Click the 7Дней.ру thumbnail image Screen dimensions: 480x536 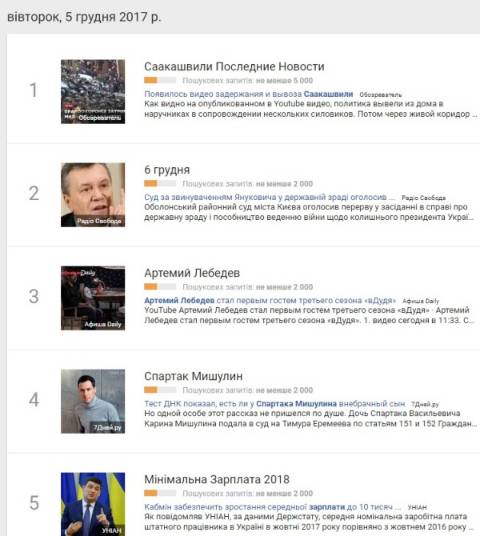pos(93,401)
